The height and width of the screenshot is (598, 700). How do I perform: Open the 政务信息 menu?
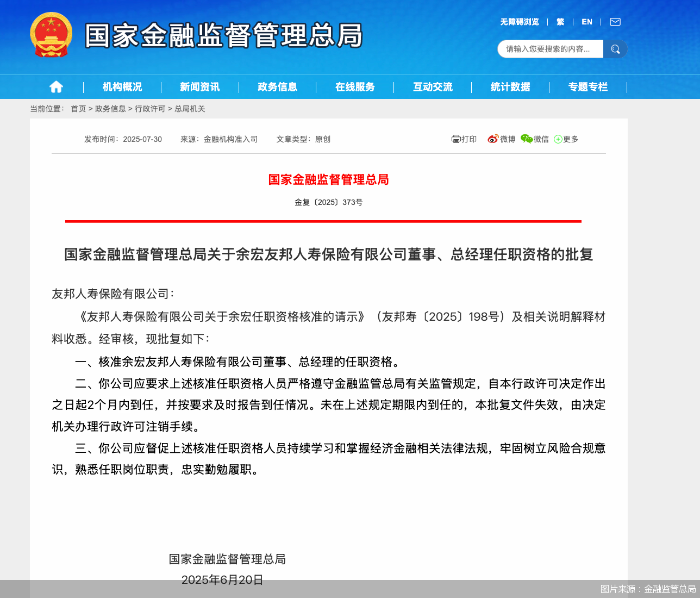click(x=278, y=87)
